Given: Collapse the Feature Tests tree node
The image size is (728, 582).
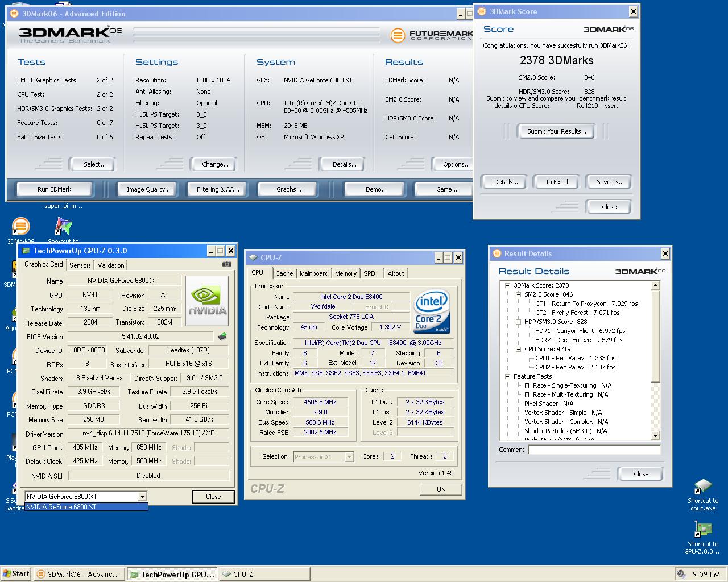Looking at the screenshot, I should tap(507, 377).
